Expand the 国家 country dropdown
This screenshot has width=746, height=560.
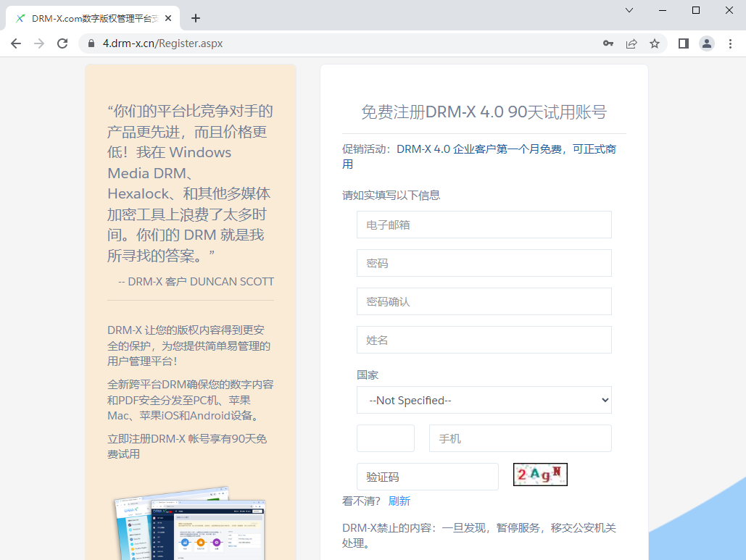click(484, 400)
